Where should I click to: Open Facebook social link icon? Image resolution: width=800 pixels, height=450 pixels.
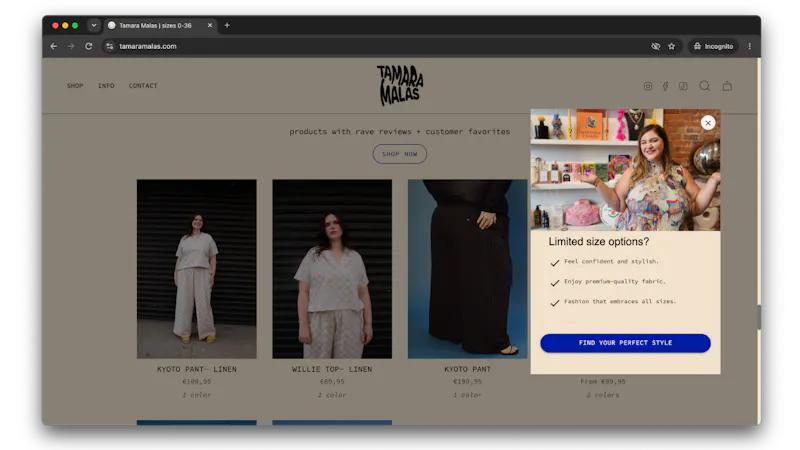click(665, 86)
